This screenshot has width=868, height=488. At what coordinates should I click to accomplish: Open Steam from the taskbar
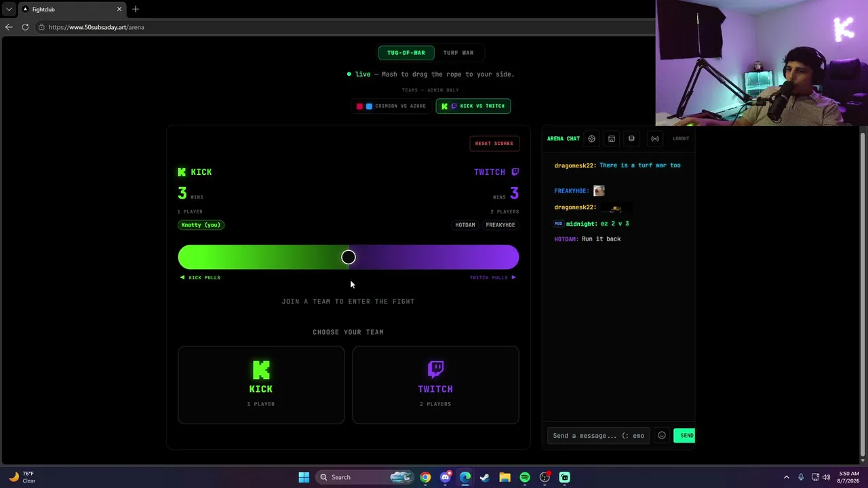pyautogui.click(x=485, y=477)
